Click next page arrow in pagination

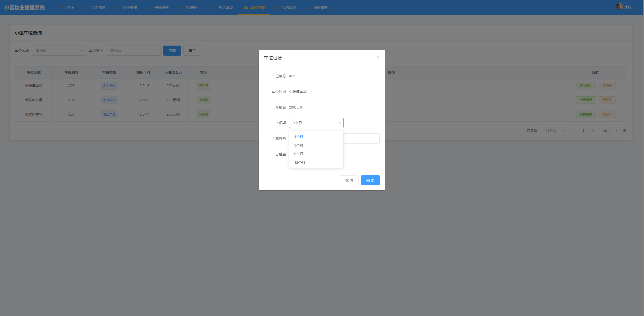pyautogui.click(x=593, y=130)
